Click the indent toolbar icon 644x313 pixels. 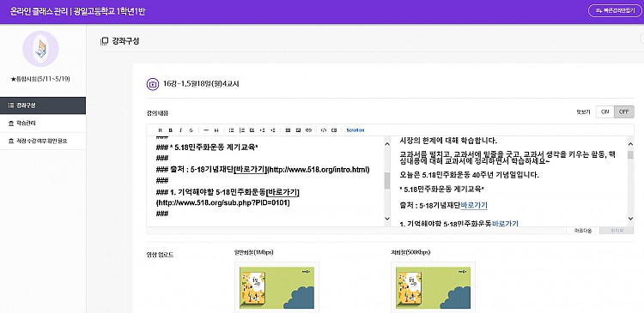(263, 130)
